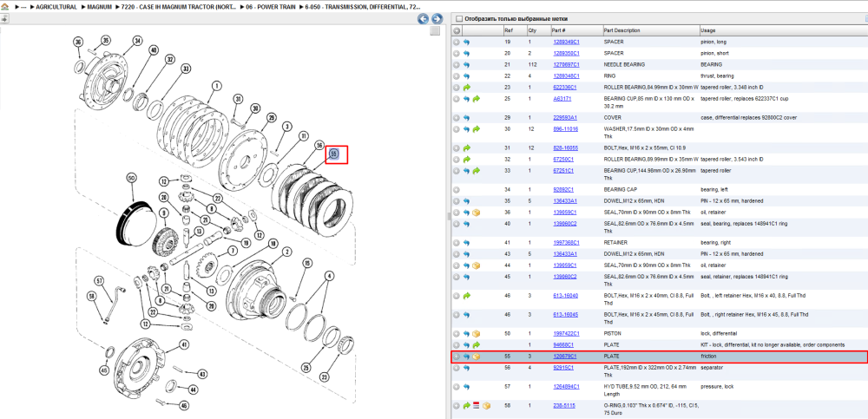
Task: Open part number 1264894C1 link
Action: pos(566,386)
